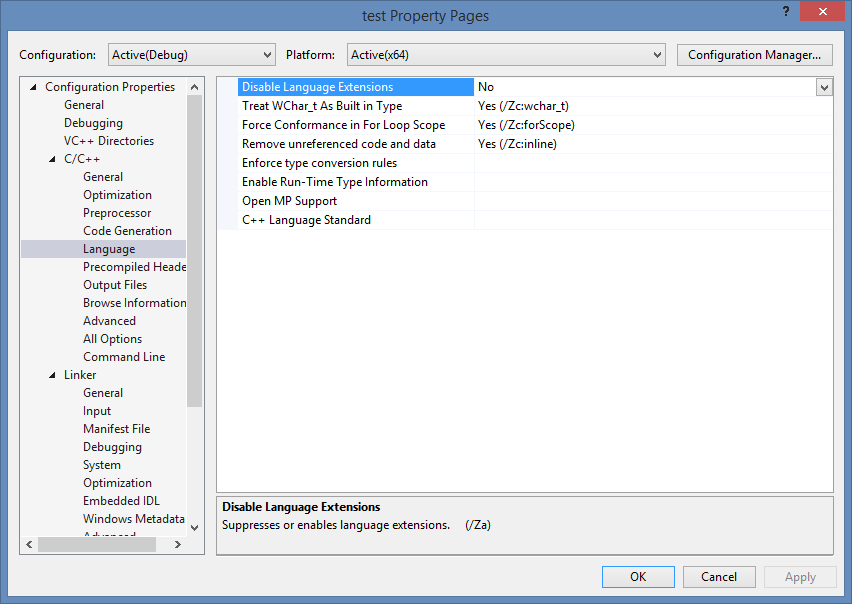
Task: Click the Cancel button
Action: click(x=719, y=576)
